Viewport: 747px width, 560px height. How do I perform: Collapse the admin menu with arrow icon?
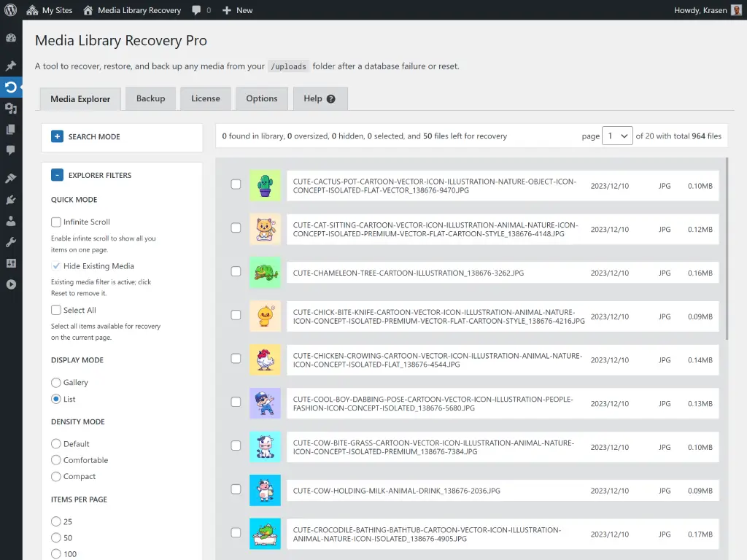(x=12, y=284)
